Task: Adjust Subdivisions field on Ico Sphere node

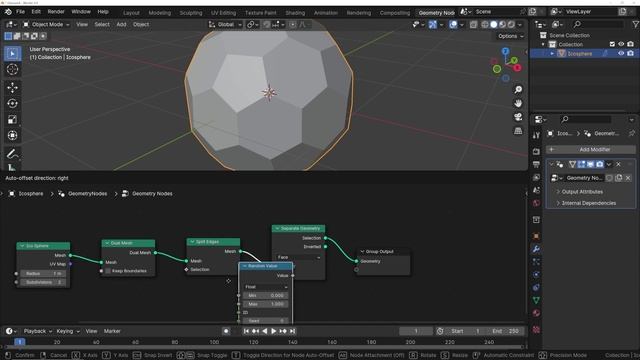Action: click(43, 282)
